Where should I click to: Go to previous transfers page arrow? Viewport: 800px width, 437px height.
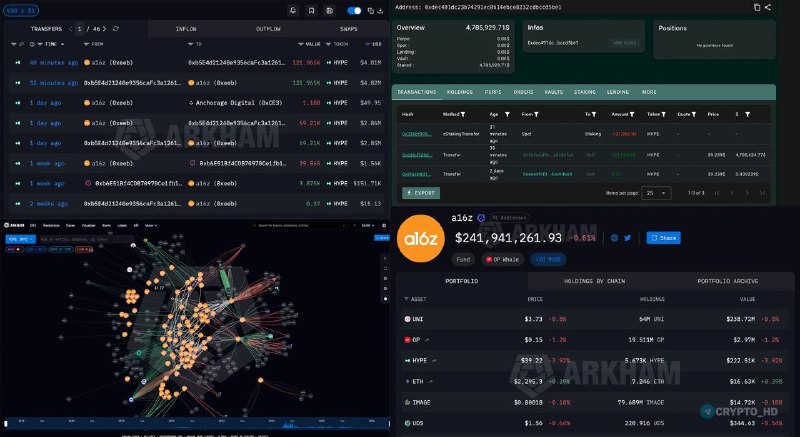(x=70, y=29)
